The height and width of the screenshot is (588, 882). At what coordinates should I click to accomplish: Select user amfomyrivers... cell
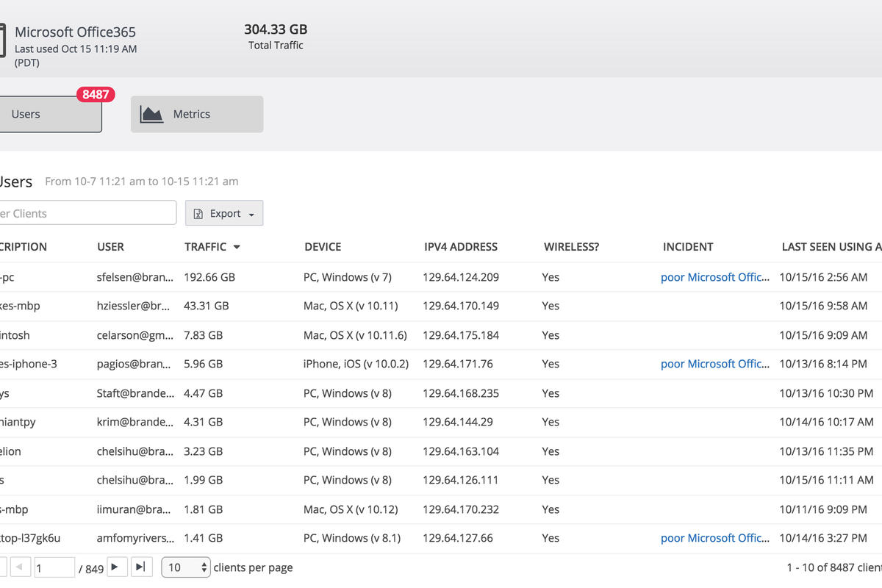(135, 538)
